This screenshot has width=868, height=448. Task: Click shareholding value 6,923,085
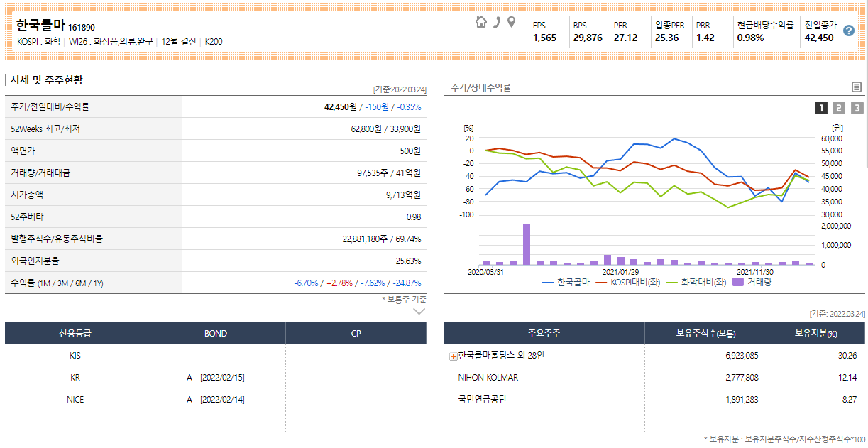(x=742, y=355)
